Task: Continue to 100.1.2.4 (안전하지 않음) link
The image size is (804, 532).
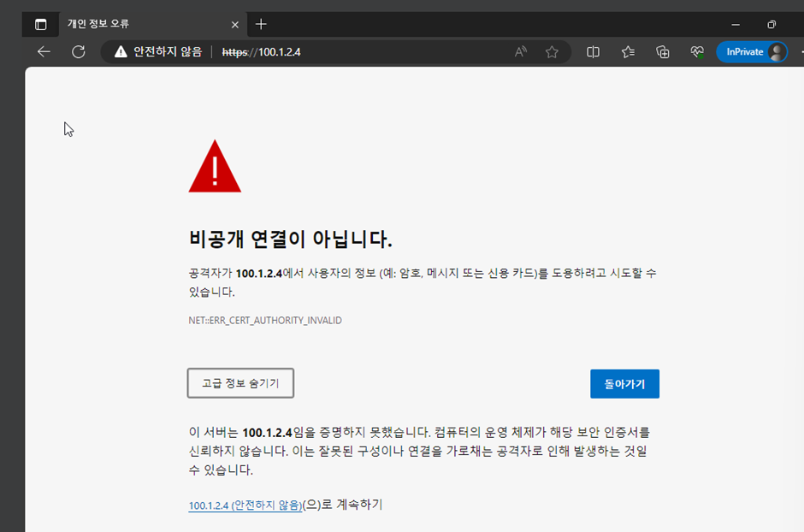Action: [245, 505]
